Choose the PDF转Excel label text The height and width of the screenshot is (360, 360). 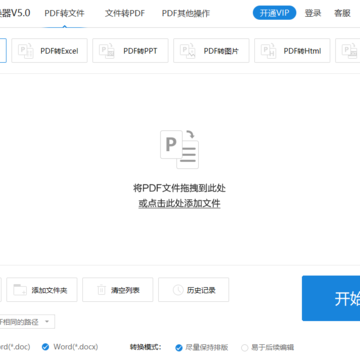(x=59, y=51)
